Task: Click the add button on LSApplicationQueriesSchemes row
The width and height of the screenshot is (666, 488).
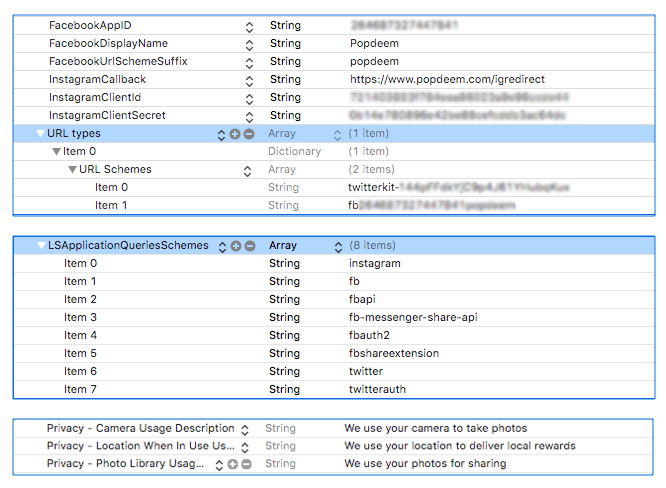Action: pyautogui.click(x=236, y=246)
